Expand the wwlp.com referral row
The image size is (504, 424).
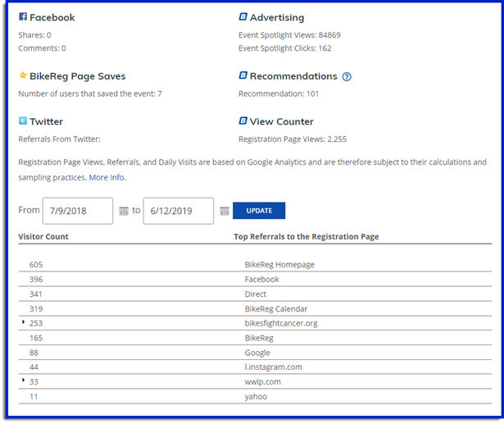point(23,381)
